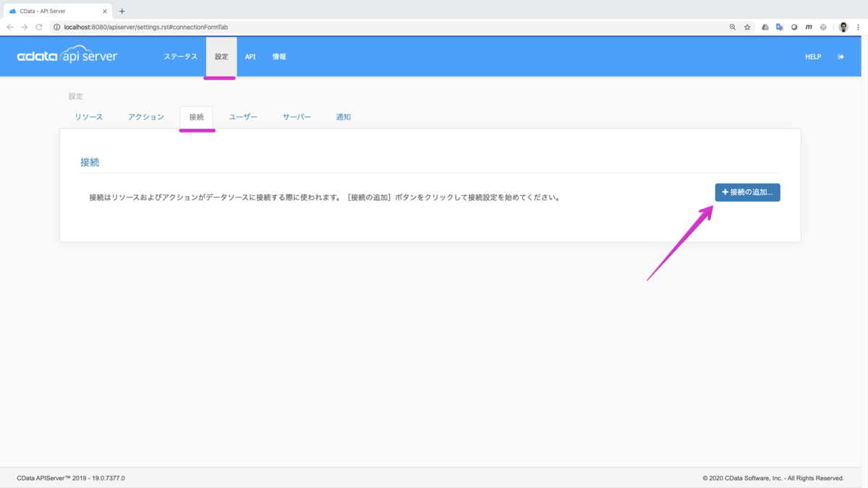
Task: Switch to the アクション tab
Action: click(146, 117)
